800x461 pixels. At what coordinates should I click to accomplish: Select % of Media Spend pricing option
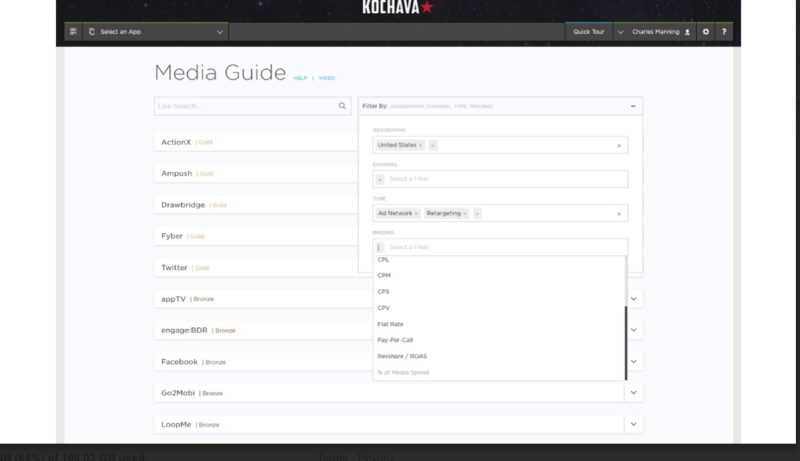pos(403,373)
